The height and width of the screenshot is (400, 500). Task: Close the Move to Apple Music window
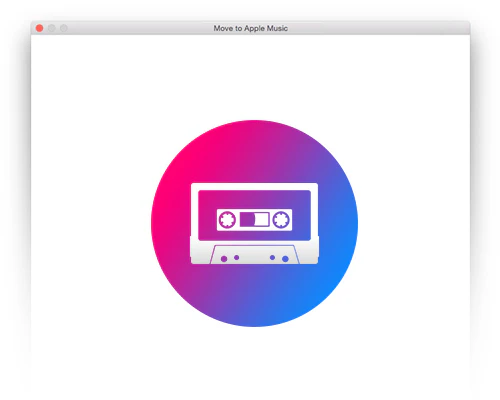click(39, 28)
